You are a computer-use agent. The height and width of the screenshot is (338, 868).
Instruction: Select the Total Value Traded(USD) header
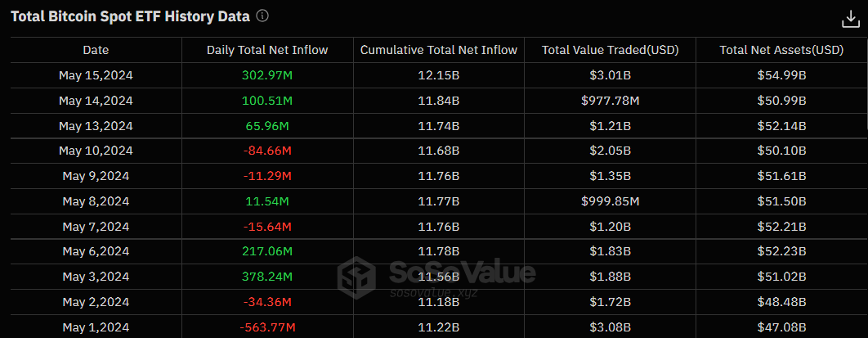pos(610,50)
